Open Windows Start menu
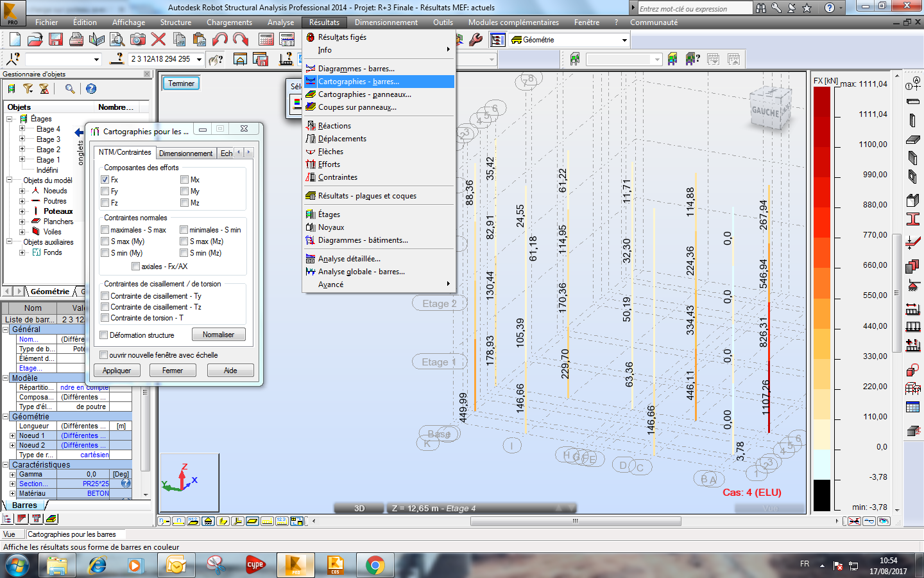The height and width of the screenshot is (578, 924). [x=17, y=566]
